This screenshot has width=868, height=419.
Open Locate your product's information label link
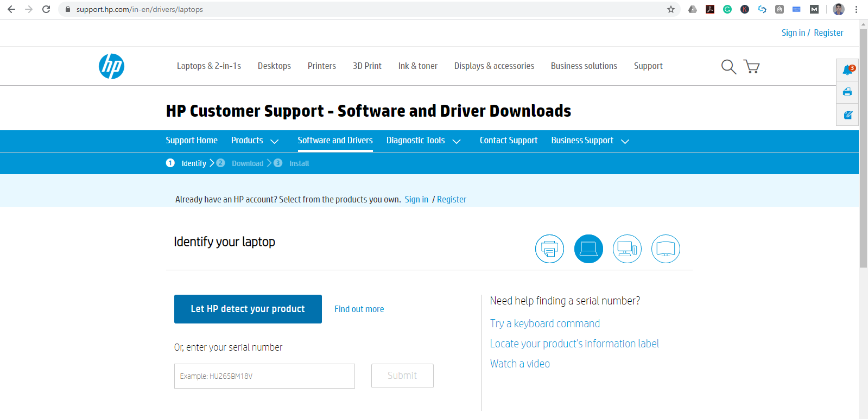(574, 344)
